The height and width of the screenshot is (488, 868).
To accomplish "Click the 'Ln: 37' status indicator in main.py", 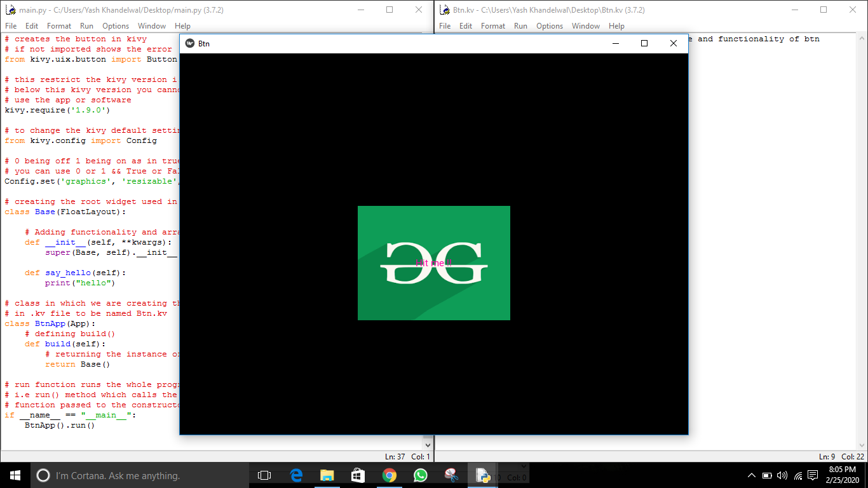I will tap(395, 457).
